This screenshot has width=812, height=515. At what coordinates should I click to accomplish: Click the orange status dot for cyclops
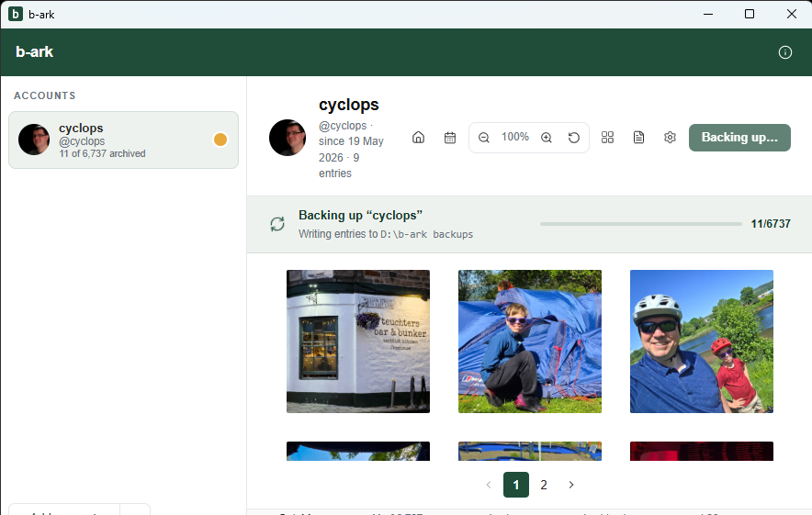(x=220, y=140)
